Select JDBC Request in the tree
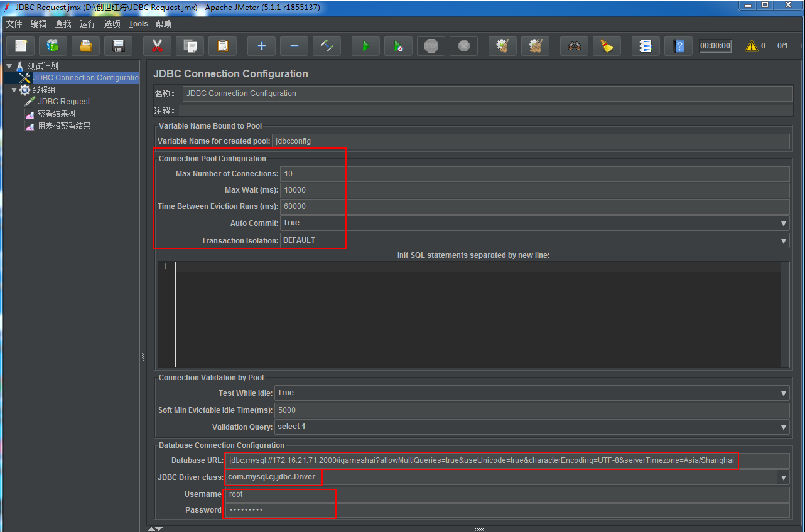This screenshot has width=805, height=532. tap(64, 102)
